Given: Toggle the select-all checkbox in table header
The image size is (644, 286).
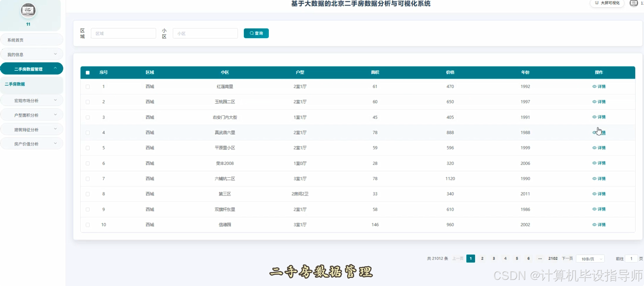Looking at the screenshot, I should point(88,72).
